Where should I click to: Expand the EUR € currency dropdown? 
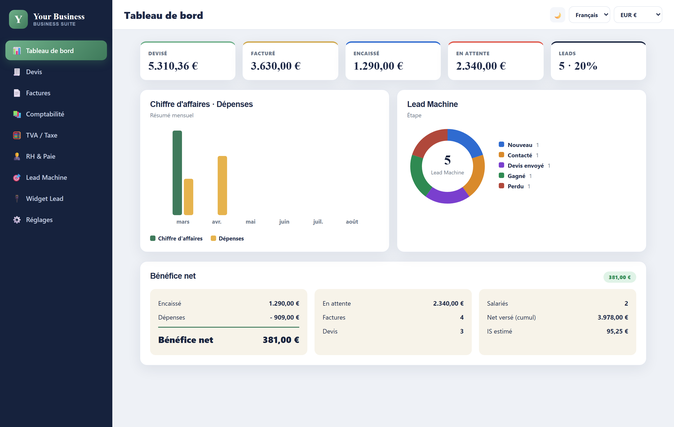point(638,15)
